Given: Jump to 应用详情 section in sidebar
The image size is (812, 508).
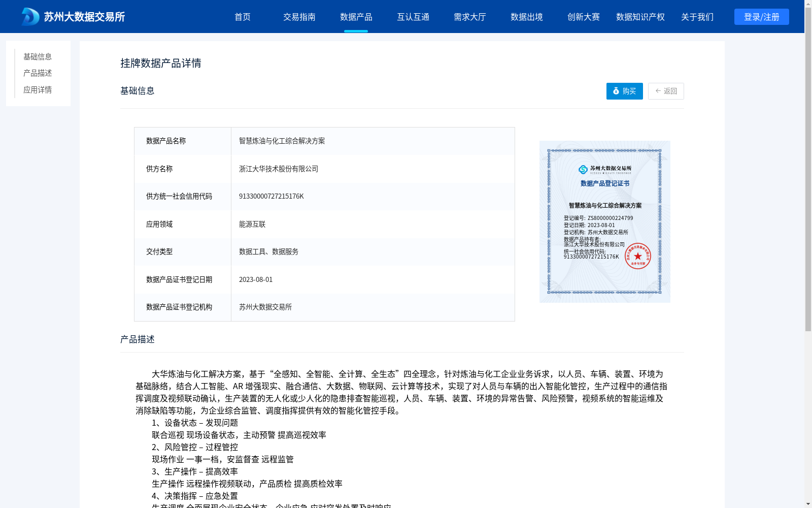Looking at the screenshot, I should click(38, 90).
